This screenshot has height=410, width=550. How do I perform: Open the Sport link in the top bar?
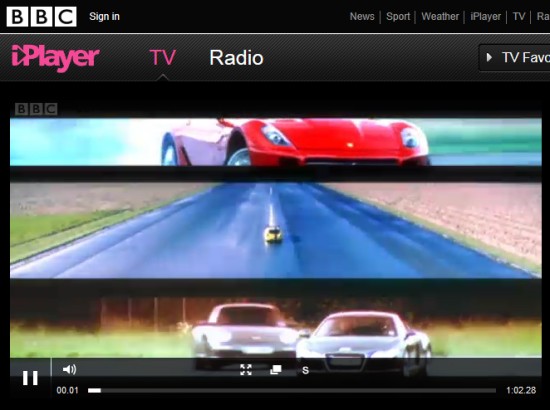pos(398,16)
